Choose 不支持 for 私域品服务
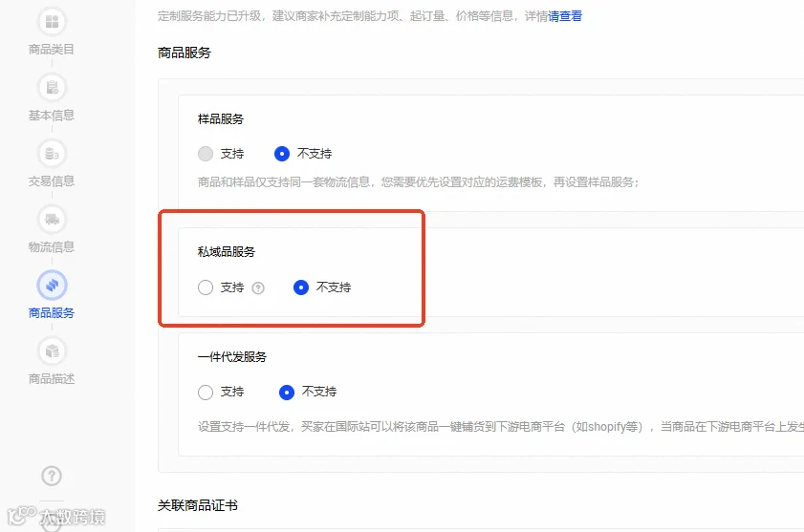Screen dimensions: 804x532 [x=301, y=287]
